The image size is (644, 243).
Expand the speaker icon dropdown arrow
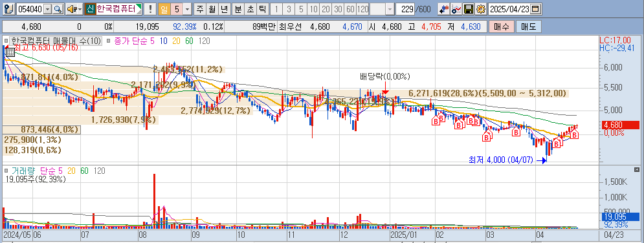point(80,8)
